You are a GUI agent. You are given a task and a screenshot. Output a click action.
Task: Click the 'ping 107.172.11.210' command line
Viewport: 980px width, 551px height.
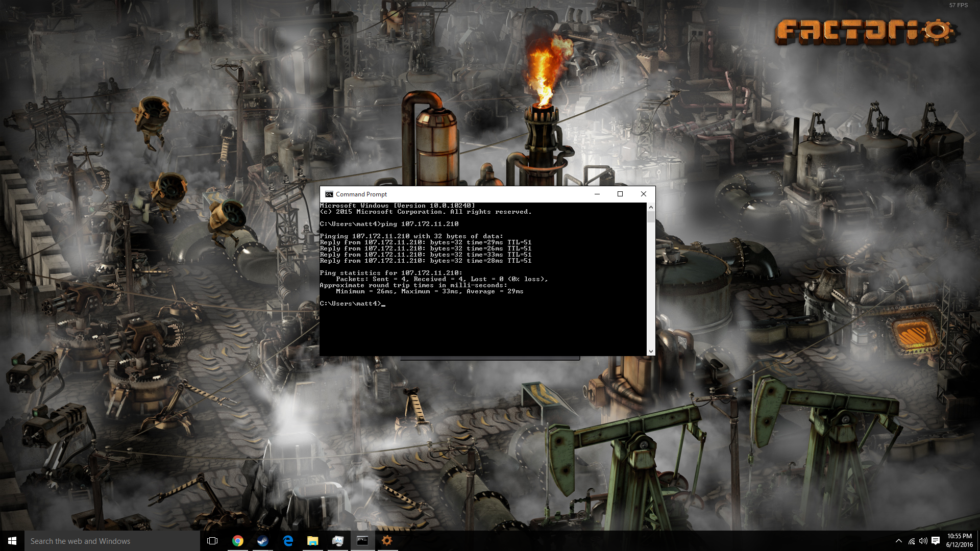coord(389,224)
